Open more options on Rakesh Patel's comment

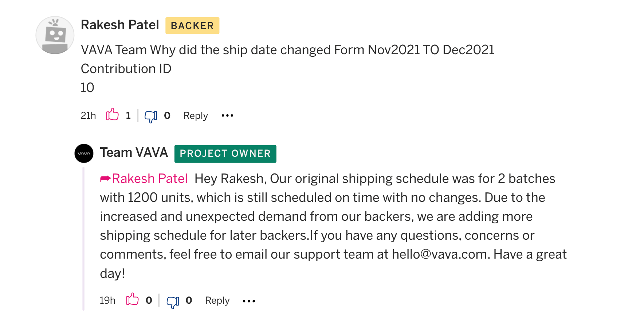point(227,116)
